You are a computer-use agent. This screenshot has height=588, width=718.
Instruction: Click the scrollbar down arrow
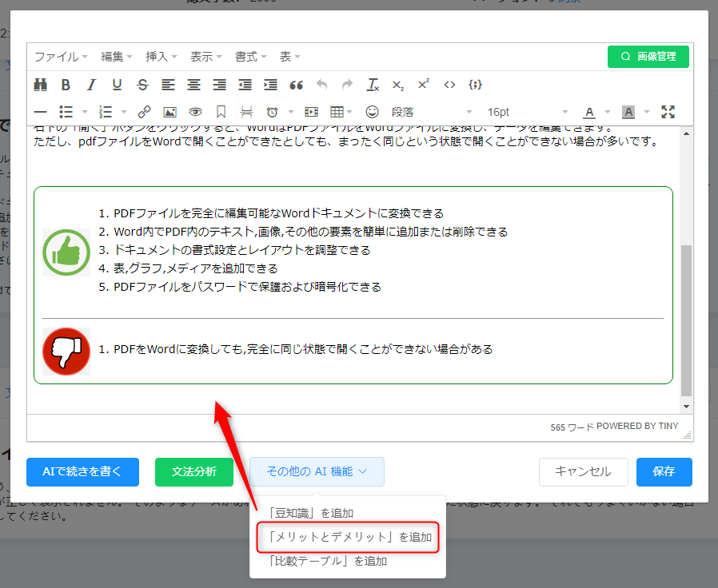(686, 407)
